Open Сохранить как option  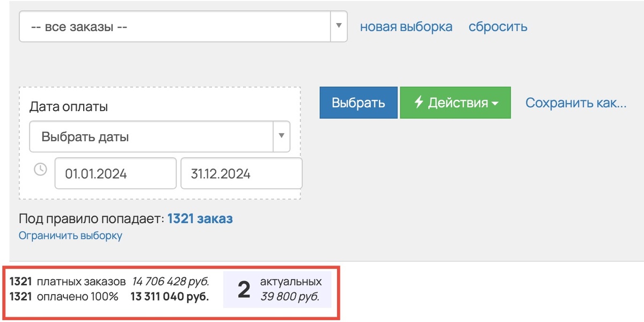(x=576, y=103)
